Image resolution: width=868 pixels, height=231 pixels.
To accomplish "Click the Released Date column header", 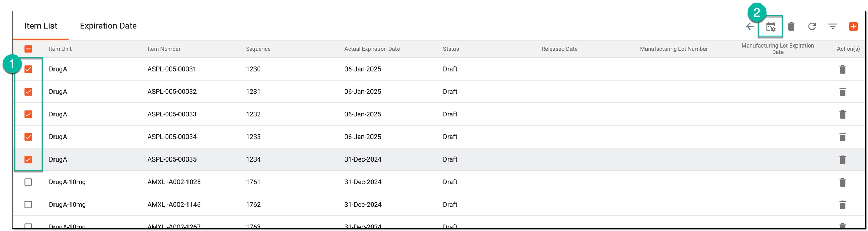I will [x=559, y=49].
